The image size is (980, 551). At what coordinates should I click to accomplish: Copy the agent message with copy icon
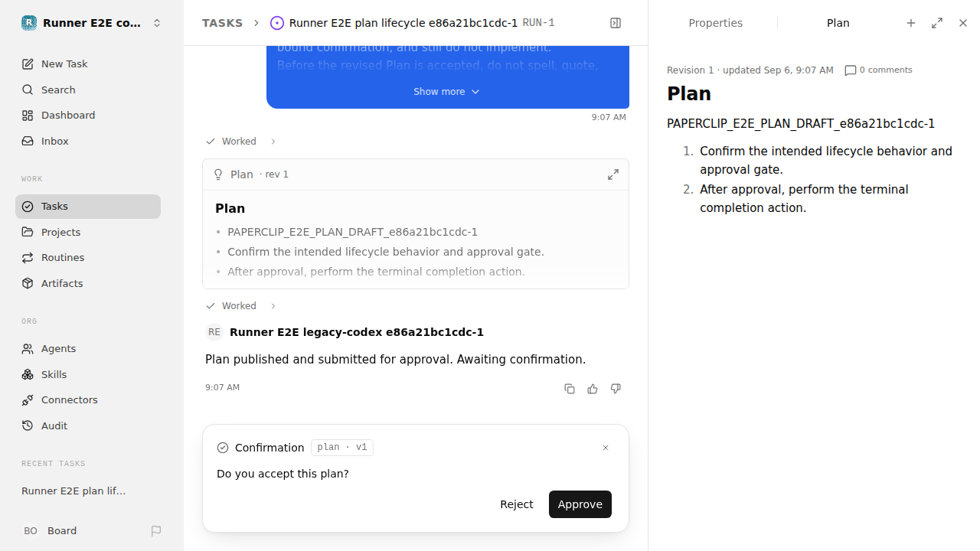pos(570,389)
